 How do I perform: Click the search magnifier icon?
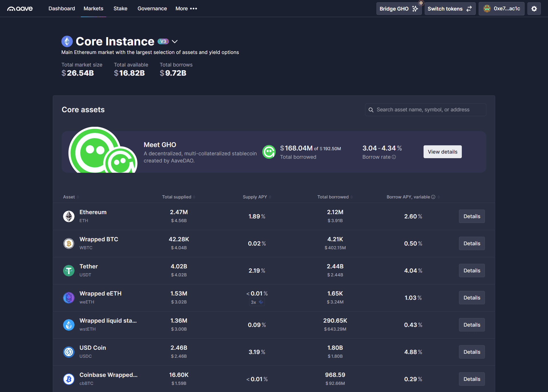tap(371, 110)
